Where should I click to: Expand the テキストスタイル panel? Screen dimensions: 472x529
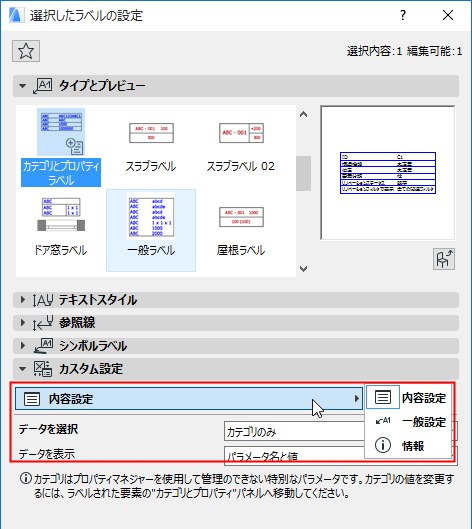point(22,300)
